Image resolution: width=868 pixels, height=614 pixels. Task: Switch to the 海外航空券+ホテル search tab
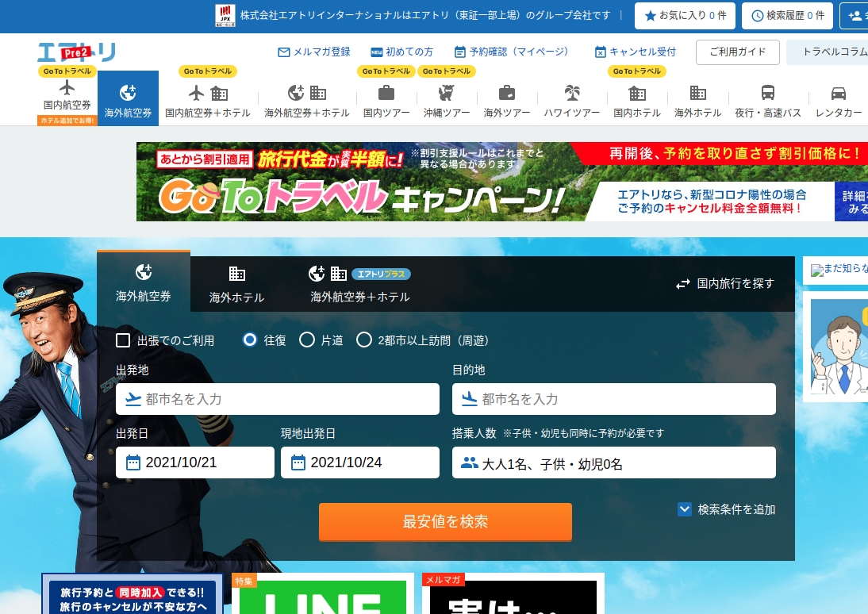coord(360,285)
